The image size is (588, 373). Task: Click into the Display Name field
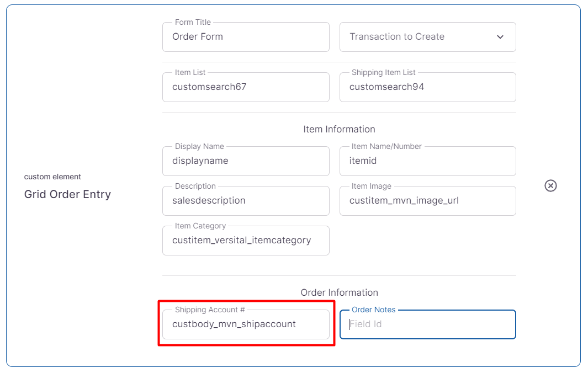coord(246,161)
